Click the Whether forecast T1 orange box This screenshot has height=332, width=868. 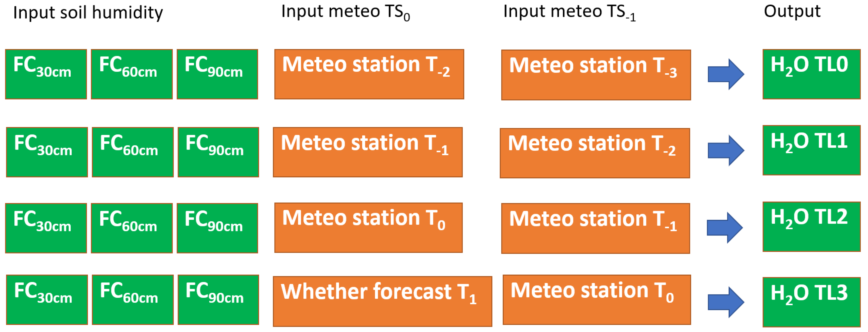tap(382, 301)
